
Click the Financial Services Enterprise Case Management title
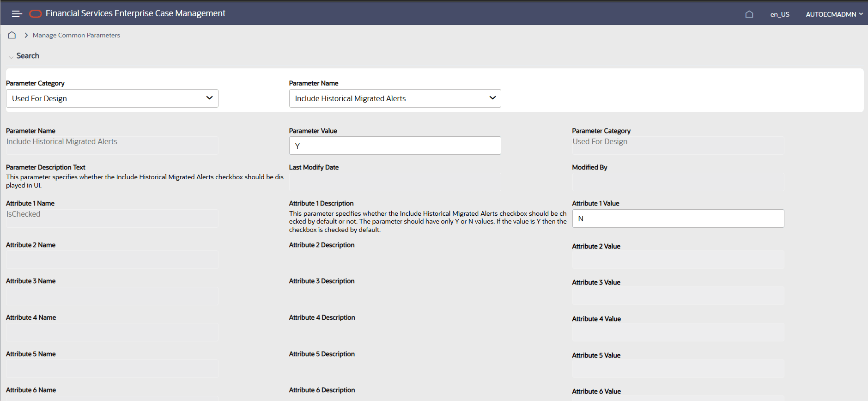(135, 13)
